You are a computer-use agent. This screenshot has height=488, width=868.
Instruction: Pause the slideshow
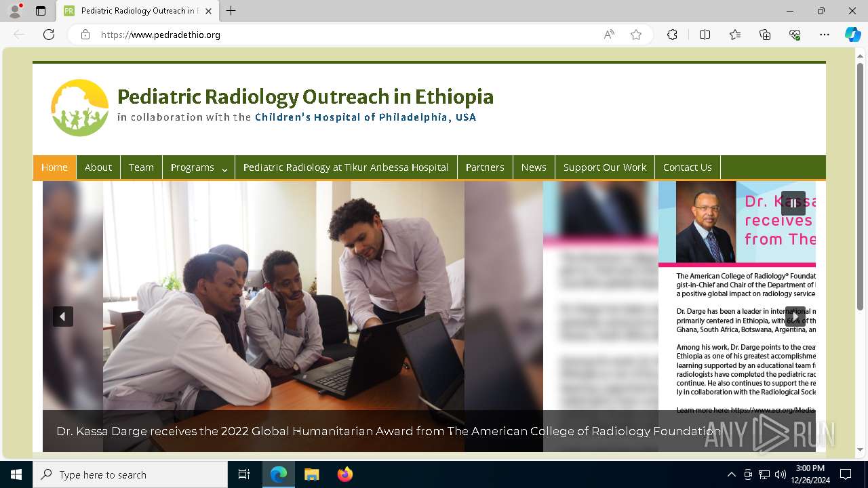793,203
